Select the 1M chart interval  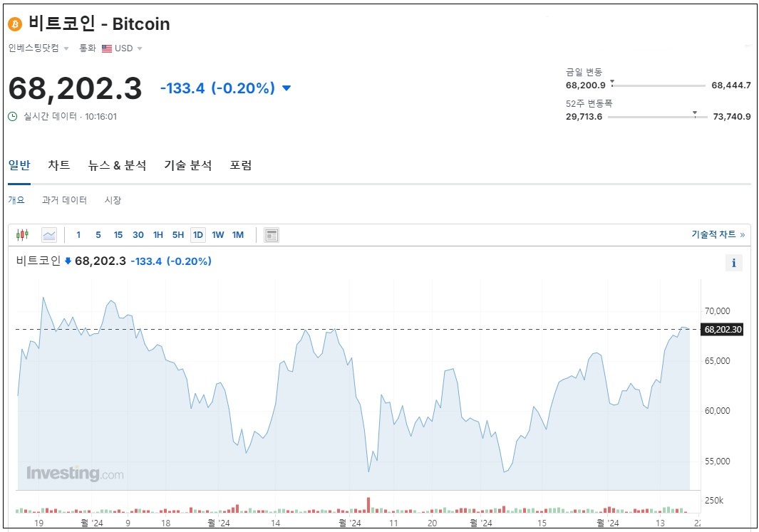tap(237, 235)
